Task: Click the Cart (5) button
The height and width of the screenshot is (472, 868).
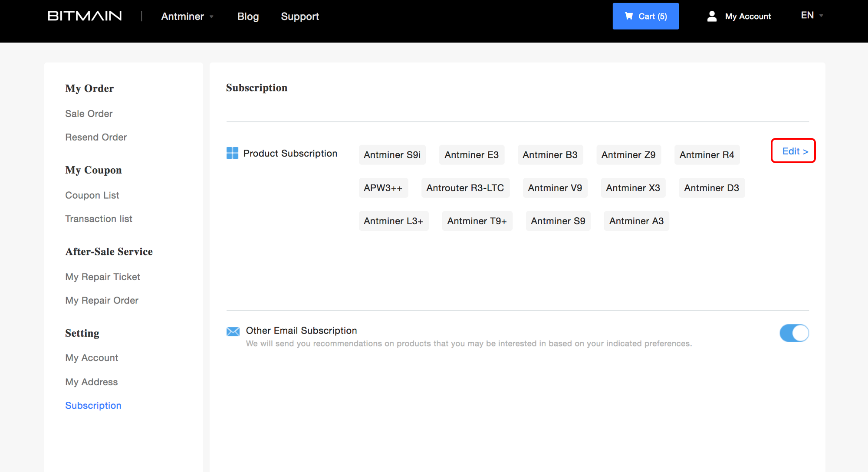Action: [x=646, y=16]
